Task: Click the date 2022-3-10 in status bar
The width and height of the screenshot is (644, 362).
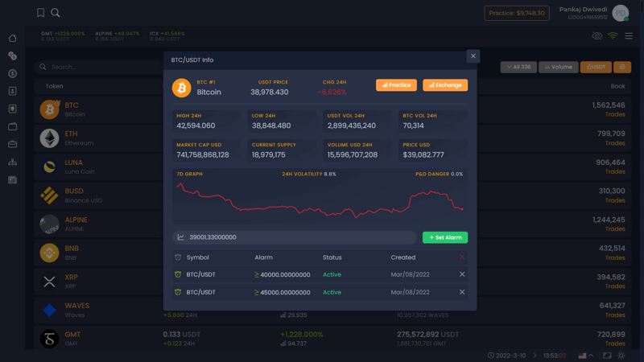Action: [x=510, y=356]
